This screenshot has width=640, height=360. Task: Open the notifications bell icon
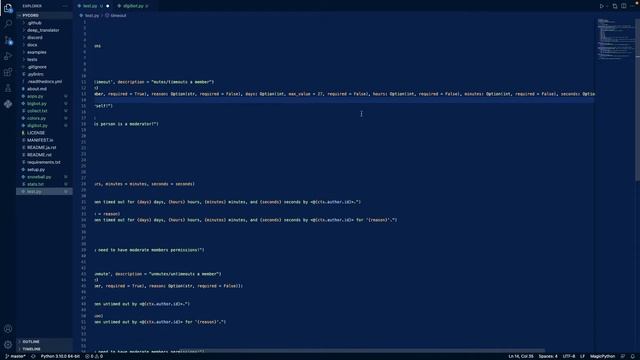coord(633,356)
